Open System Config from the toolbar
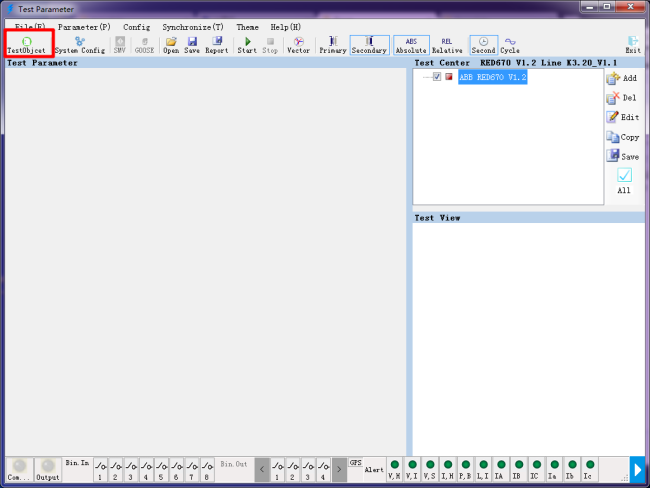Screen dimensions: 650x488 click(79, 44)
